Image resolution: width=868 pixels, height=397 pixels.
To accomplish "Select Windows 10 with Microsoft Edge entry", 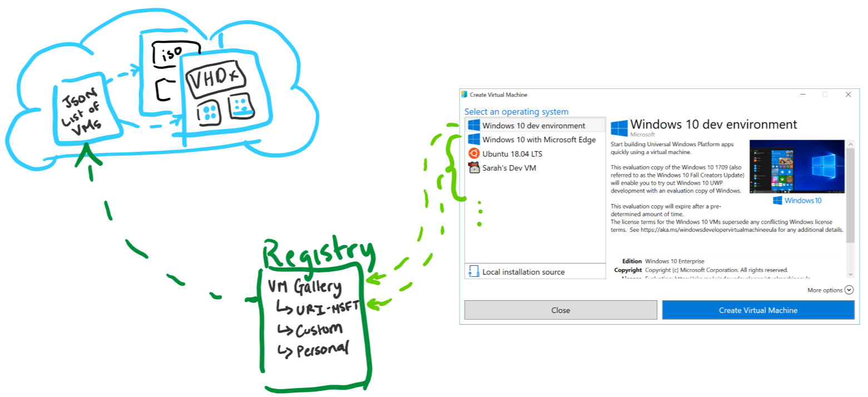I will click(535, 140).
